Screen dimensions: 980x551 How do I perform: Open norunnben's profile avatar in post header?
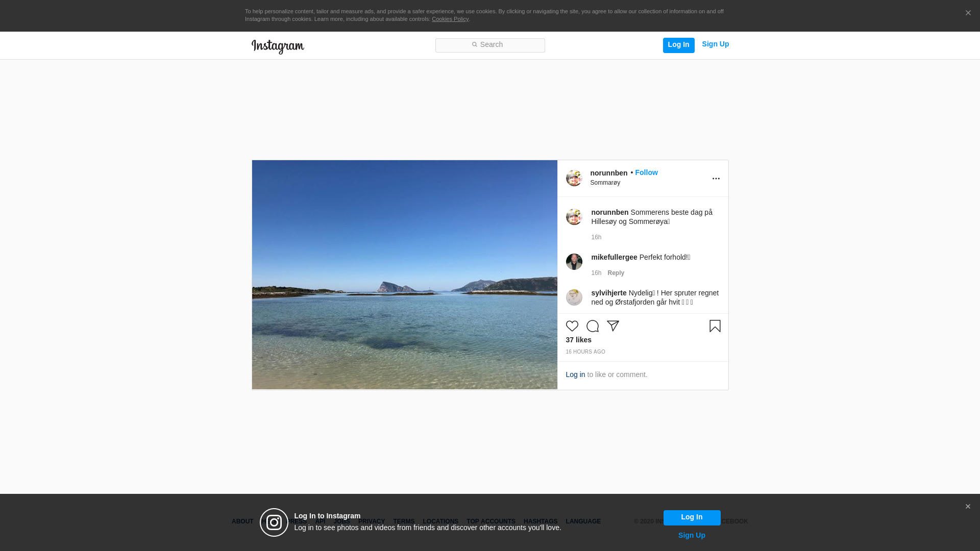pos(574,178)
